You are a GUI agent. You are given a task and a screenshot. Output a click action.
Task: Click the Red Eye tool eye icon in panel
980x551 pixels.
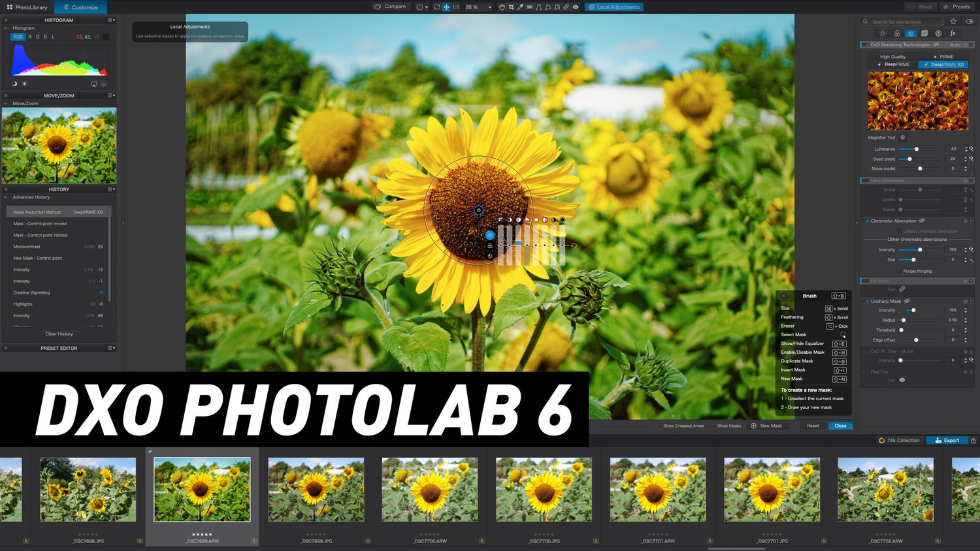902,380
